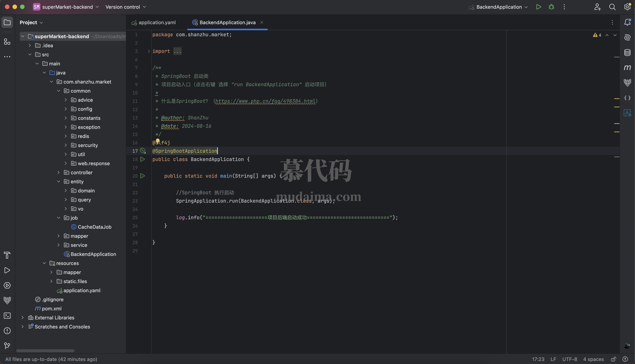This screenshot has width=635, height=364.
Task: Open the Database tool window on the right
Action: [627, 53]
